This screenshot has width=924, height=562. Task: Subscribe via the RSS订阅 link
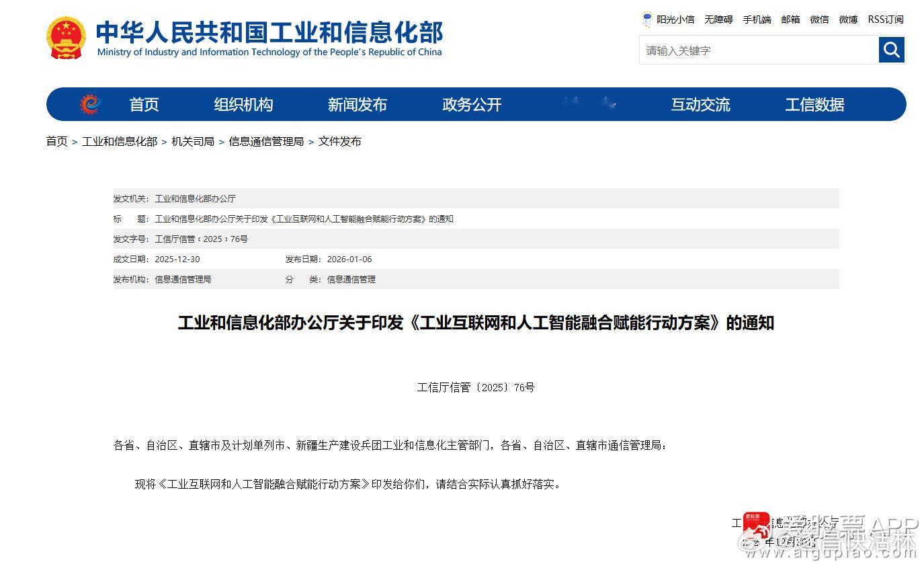click(886, 19)
